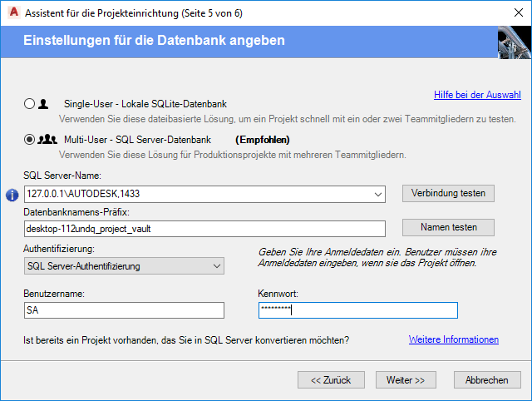Click the SQL Server-Name: label
Viewport: 532px width, 401px height.
(x=62, y=176)
